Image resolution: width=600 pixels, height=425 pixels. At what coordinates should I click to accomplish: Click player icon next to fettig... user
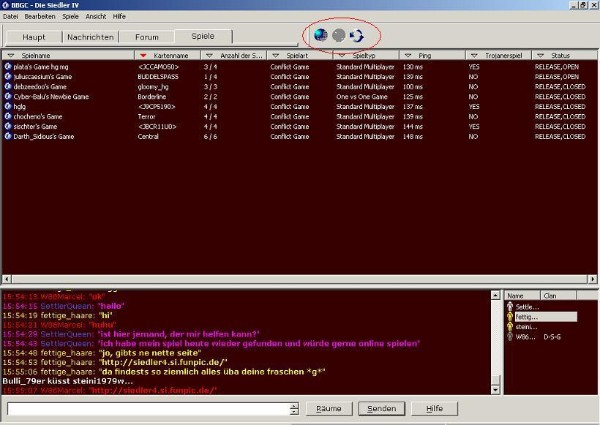point(510,316)
